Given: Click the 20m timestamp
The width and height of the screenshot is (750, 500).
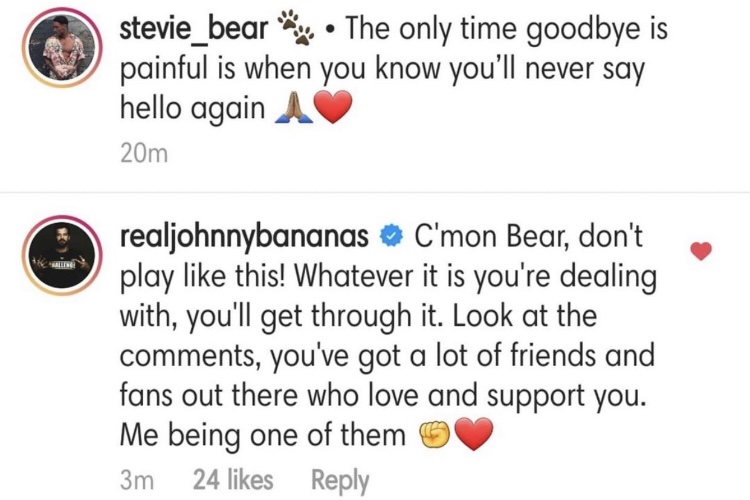Looking at the screenshot, I should tap(143, 154).
